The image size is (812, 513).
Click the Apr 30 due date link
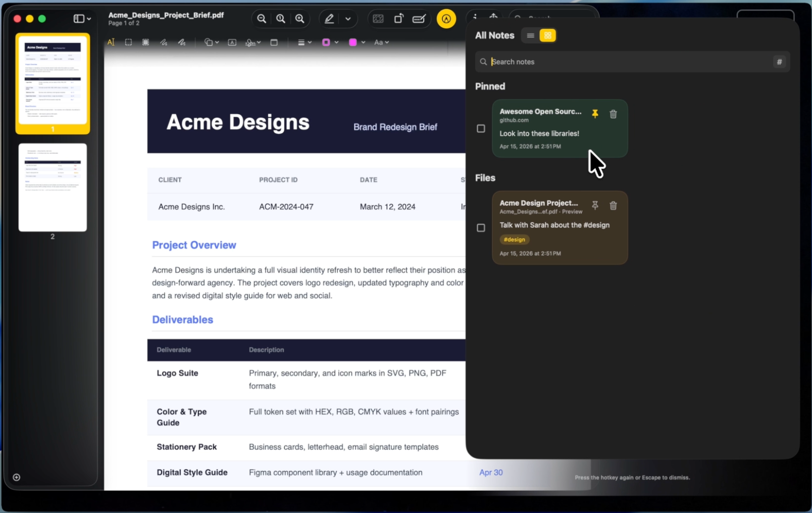click(x=491, y=473)
